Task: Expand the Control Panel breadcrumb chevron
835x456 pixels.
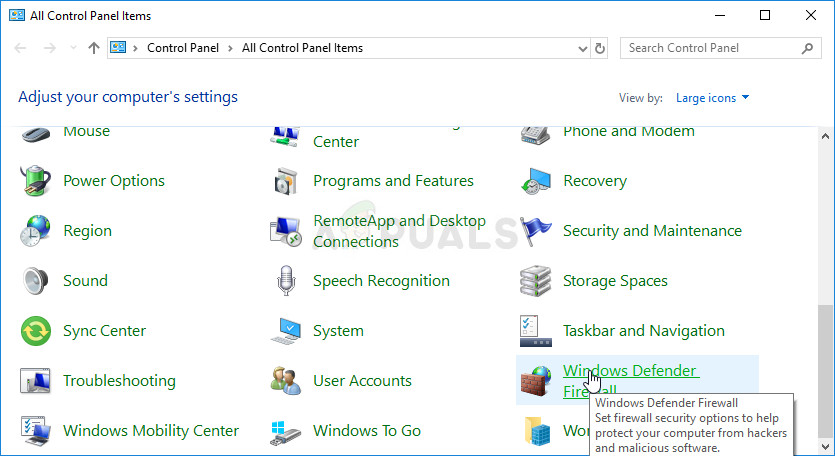Action: pyautogui.click(x=232, y=48)
